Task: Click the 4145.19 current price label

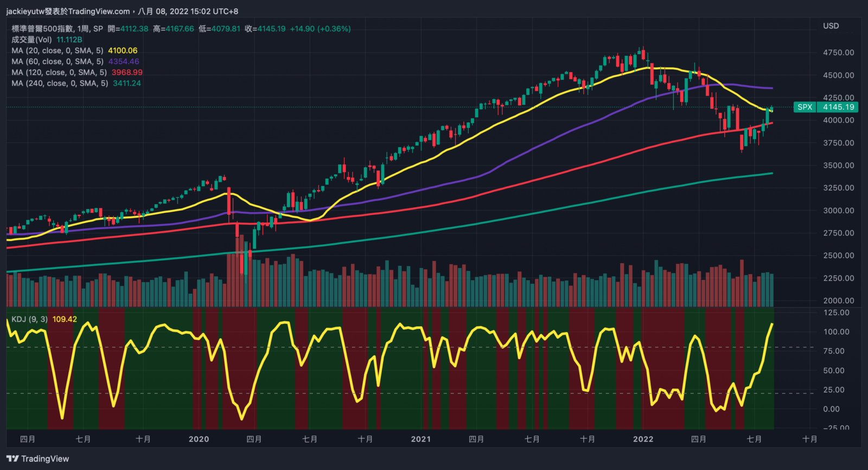Action: pos(838,107)
